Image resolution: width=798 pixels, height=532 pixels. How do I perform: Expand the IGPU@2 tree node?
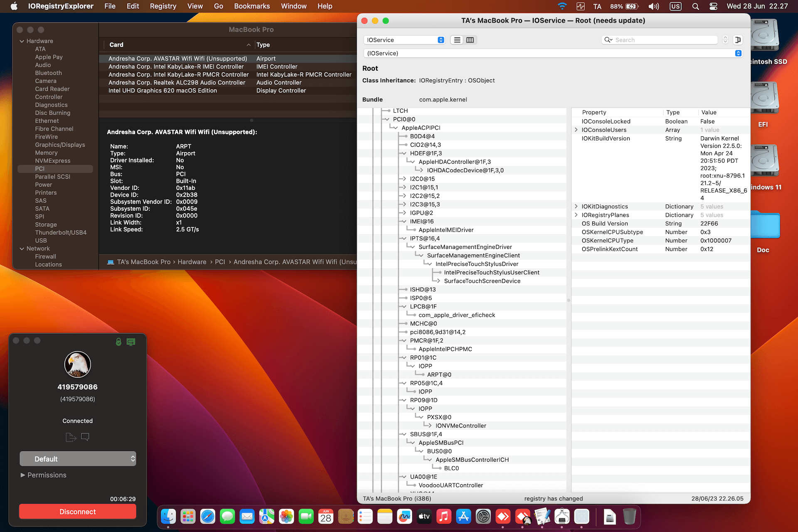click(x=404, y=213)
